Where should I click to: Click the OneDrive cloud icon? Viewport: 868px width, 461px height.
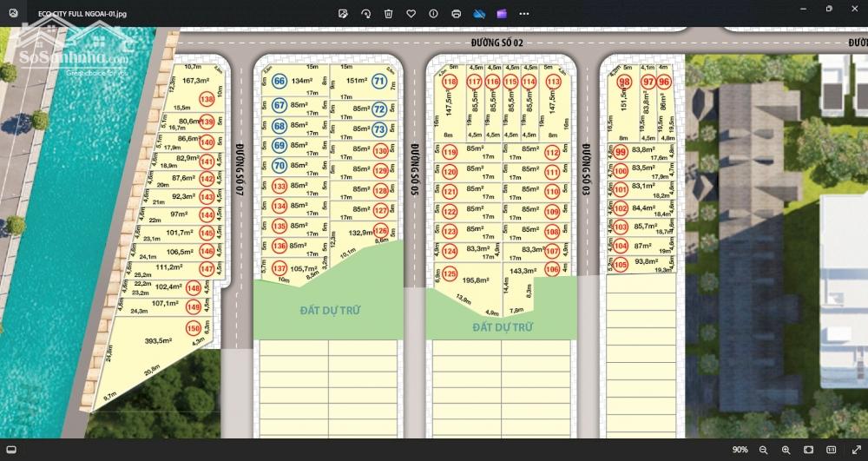pyautogui.click(x=480, y=14)
